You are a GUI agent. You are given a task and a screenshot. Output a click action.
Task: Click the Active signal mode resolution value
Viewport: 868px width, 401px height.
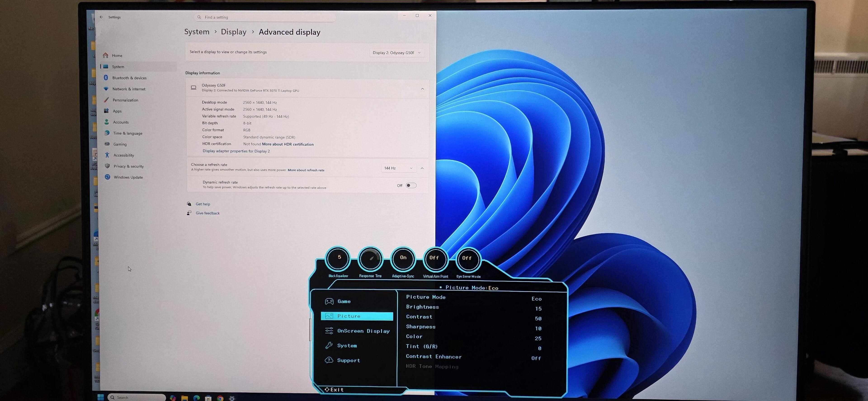click(x=260, y=109)
